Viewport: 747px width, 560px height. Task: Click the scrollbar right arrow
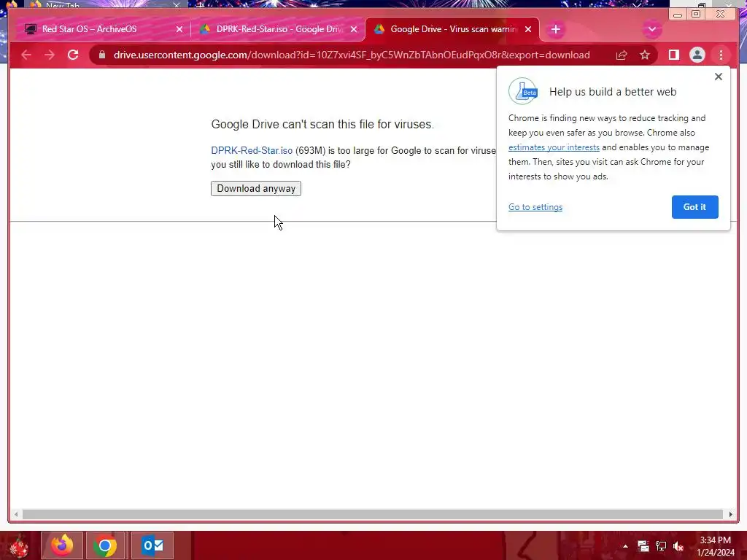pyautogui.click(x=731, y=514)
